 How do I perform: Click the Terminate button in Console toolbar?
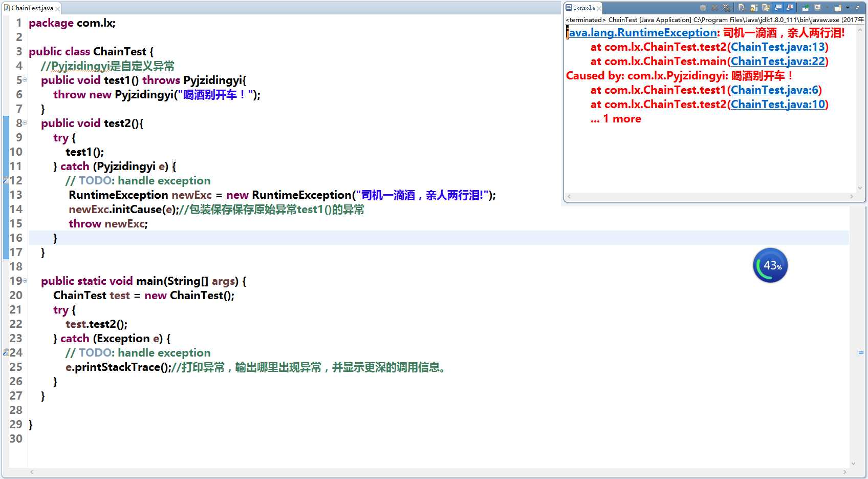coord(703,8)
